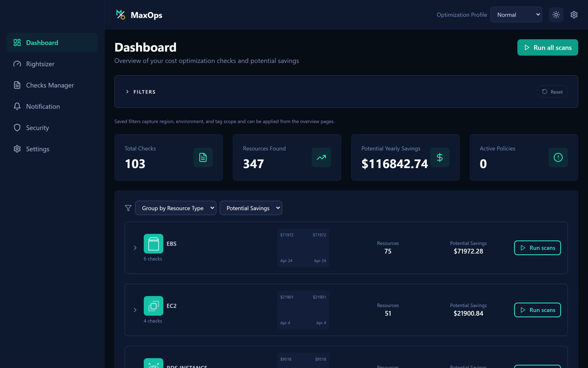The width and height of the screenshot is (588, 368).
Task: Click the EBS resources count 75
Action: [388, 251]
